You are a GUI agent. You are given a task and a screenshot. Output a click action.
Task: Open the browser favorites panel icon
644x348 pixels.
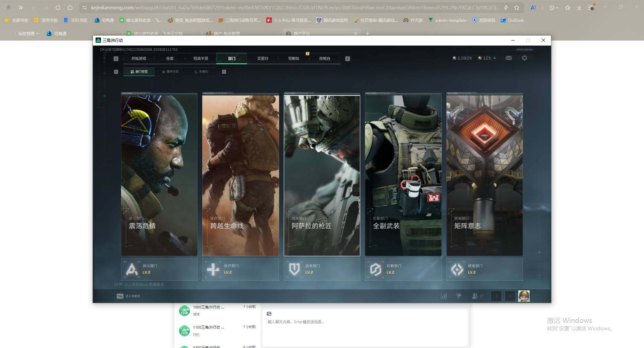(x=568, y=7)
